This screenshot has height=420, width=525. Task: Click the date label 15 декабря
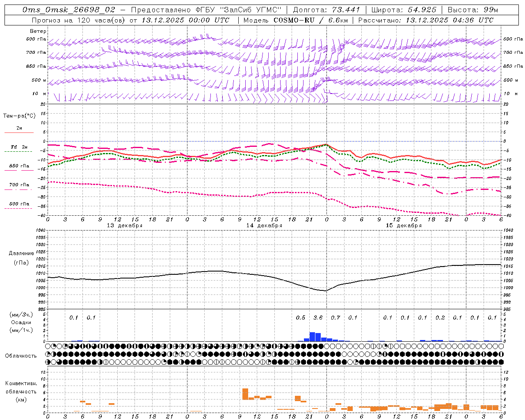pos(404,226)
